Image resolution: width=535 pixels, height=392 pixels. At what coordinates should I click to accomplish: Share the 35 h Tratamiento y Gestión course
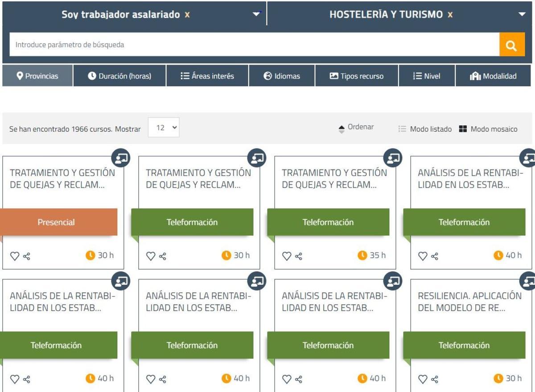299,256
